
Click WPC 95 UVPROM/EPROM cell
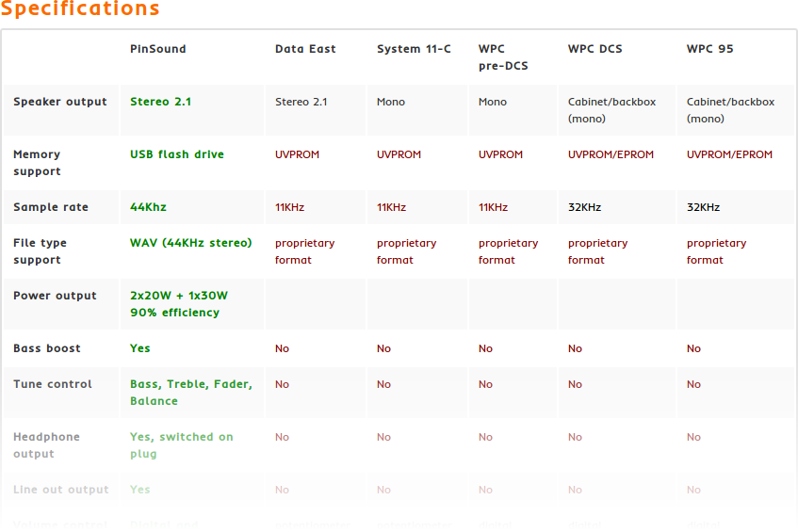coord(729,154)
